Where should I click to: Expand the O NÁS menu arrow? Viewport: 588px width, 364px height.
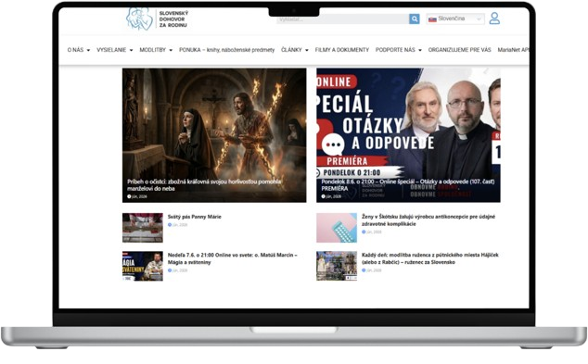88,50
